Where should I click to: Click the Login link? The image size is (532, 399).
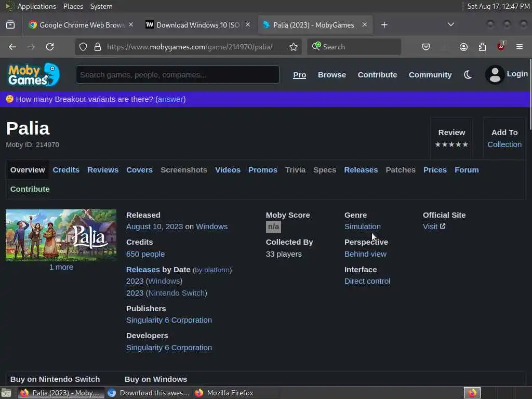517,74
